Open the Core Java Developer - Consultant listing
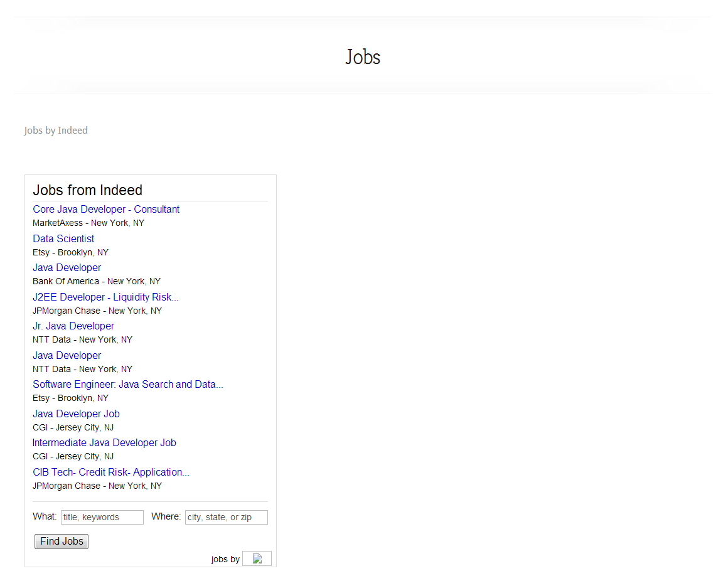 pos(105,209)
